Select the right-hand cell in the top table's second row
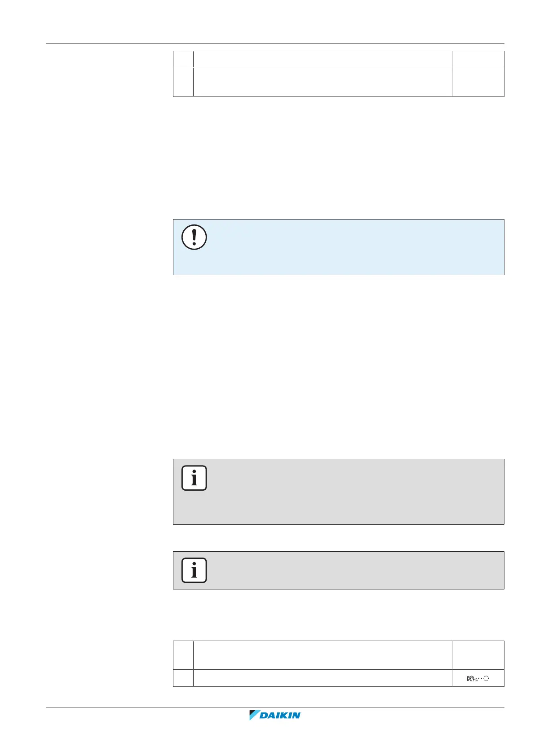 (x=478, y=82)
